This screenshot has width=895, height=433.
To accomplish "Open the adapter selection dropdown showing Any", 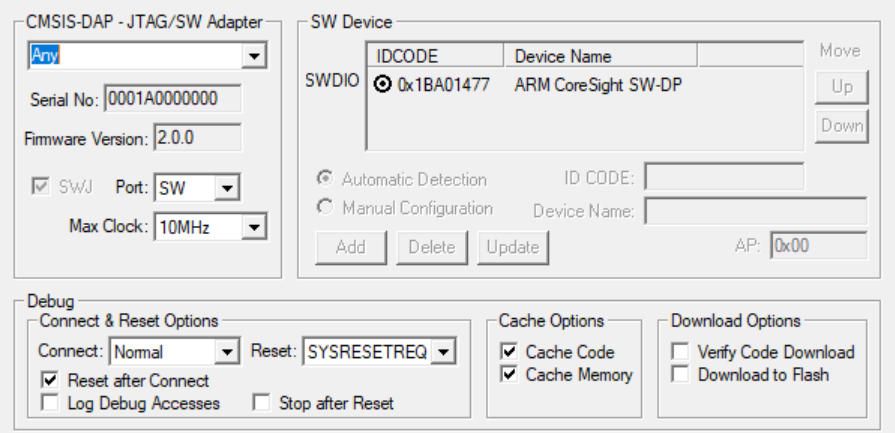I will [147, 55].
